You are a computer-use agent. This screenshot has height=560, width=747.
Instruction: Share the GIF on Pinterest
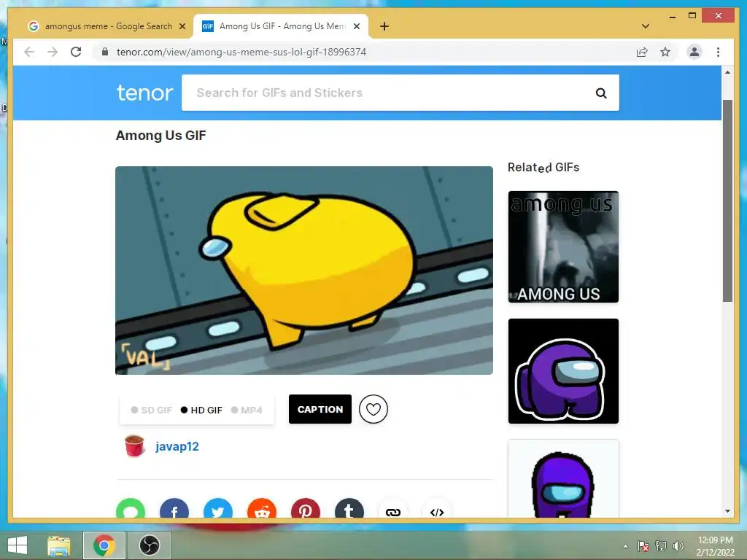tap(306, 508)
